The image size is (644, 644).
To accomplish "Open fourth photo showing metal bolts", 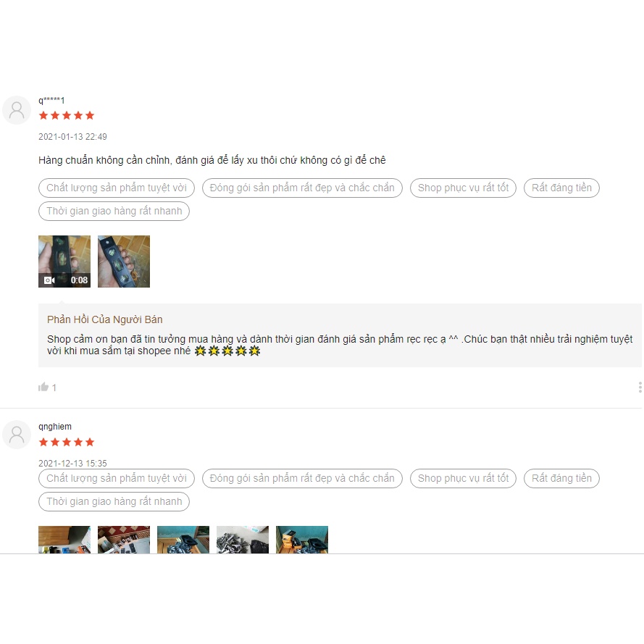I will pyautogui.click(x=243, y=539).
